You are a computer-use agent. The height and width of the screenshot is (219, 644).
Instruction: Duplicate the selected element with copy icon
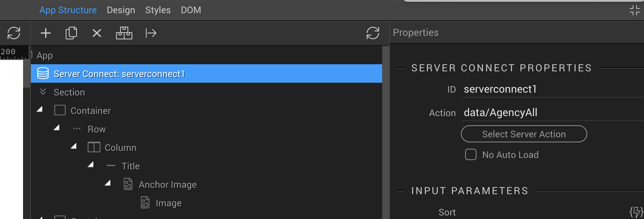[x=71, y=33]
